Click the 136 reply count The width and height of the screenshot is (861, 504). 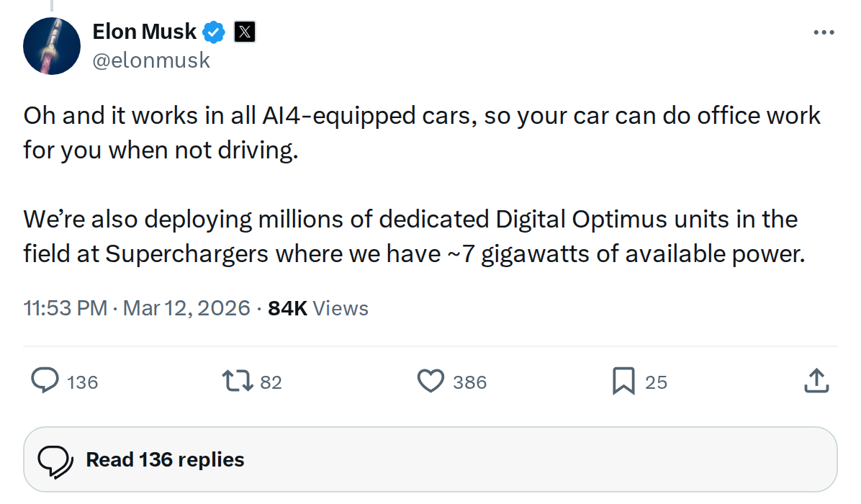point(84,383)
